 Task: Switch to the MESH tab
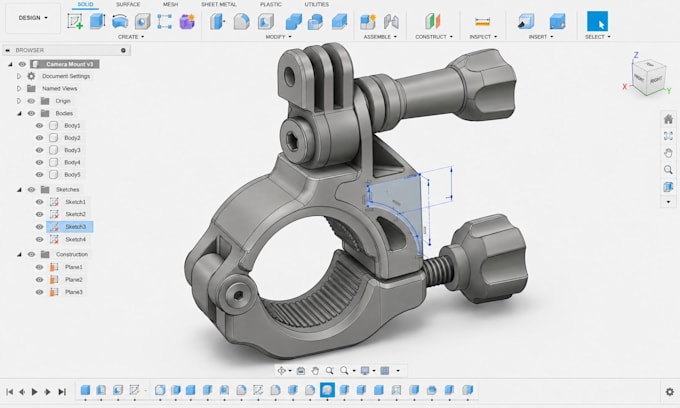(x=170, y=4)
